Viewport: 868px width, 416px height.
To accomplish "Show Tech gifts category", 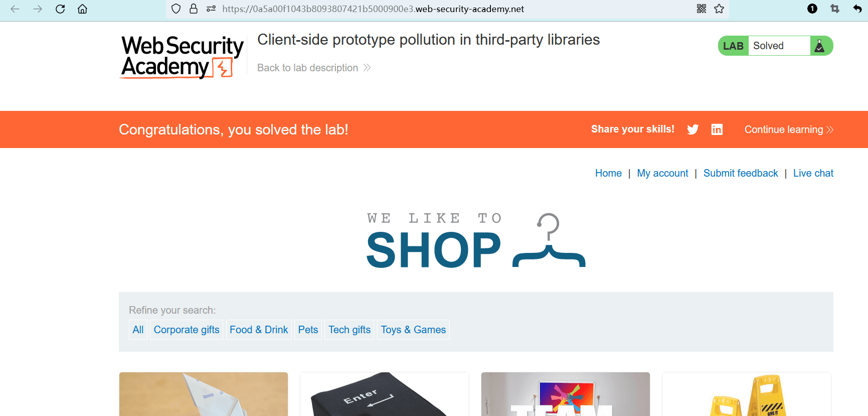I will tap(350, 330).
